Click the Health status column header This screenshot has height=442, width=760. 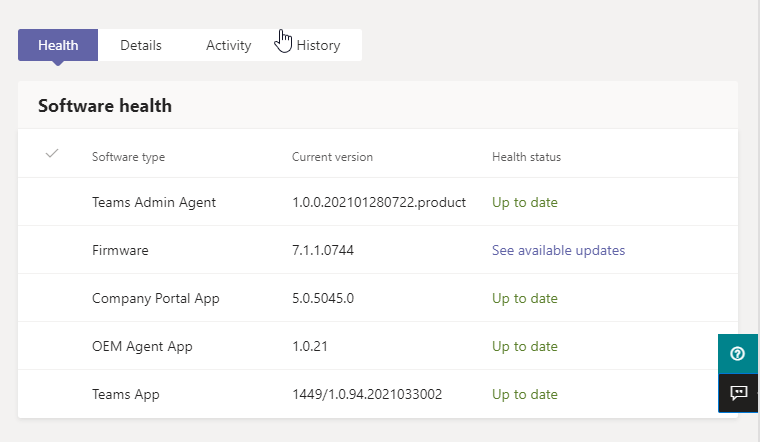pos(526,157)
